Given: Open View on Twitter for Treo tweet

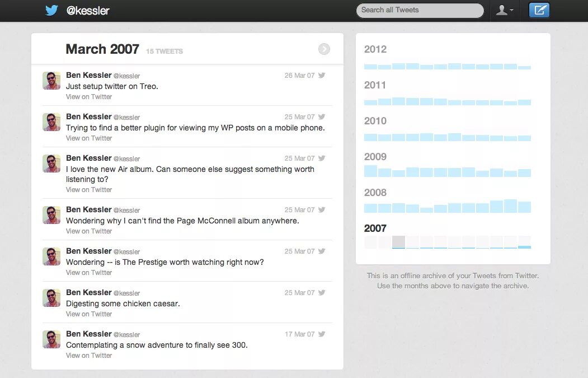Looking at the screenshot, I should coord(89,97).
